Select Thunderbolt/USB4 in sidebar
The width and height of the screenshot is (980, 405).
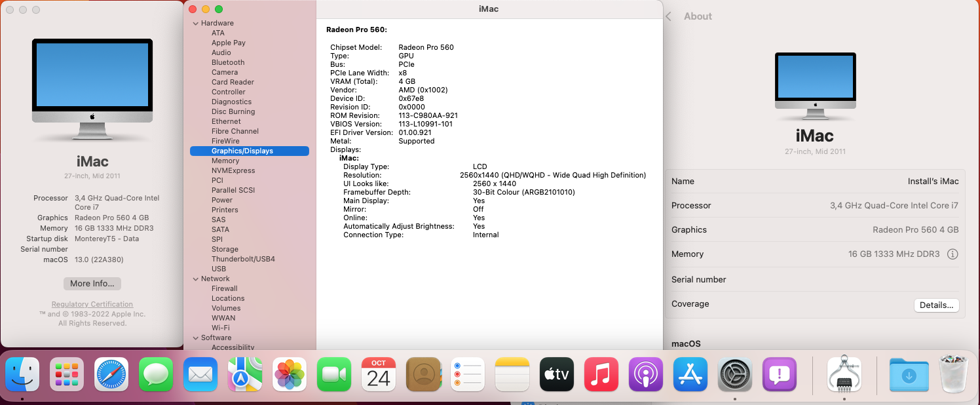(243, 259)
